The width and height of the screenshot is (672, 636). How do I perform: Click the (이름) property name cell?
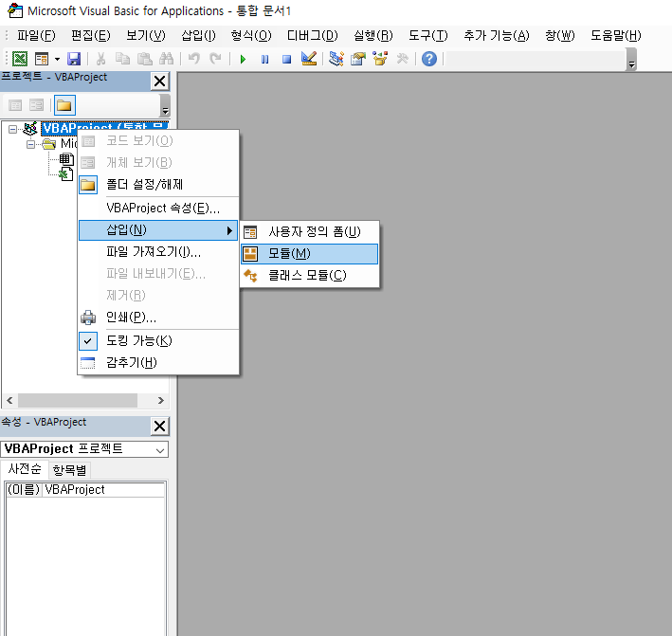point(24,489)
